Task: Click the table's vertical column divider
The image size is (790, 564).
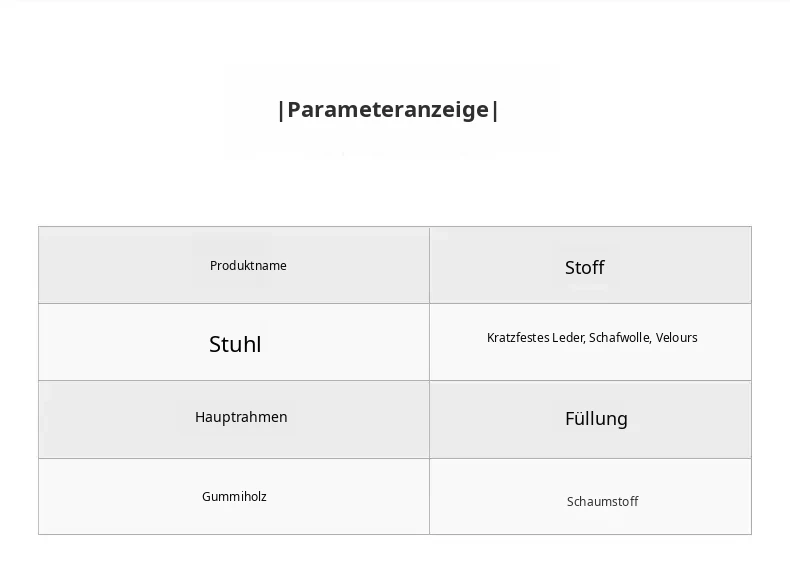Action: [x=429, y=381]
